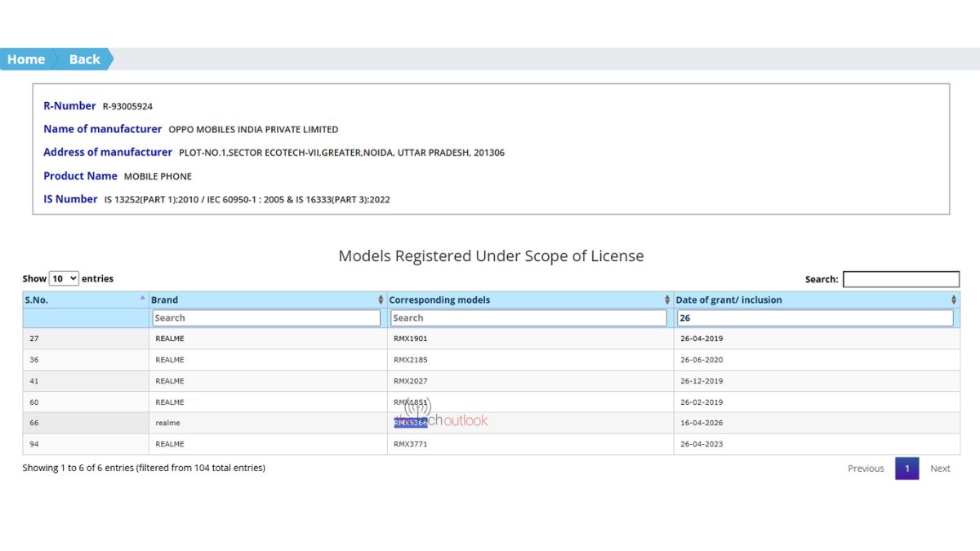Select page 1 in pagination
The image size is (980, 551).
(x=906, y=469)
